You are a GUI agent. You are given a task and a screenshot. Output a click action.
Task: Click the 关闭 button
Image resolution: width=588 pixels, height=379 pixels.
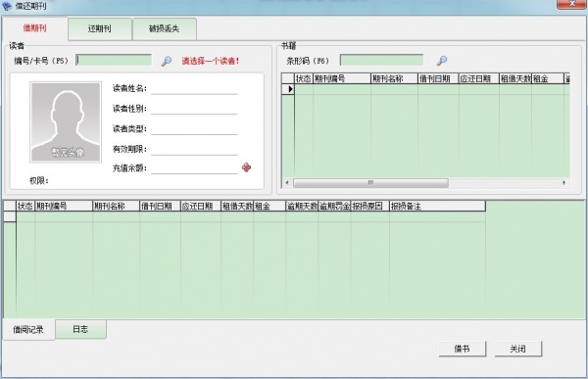(x=517, y=349)
